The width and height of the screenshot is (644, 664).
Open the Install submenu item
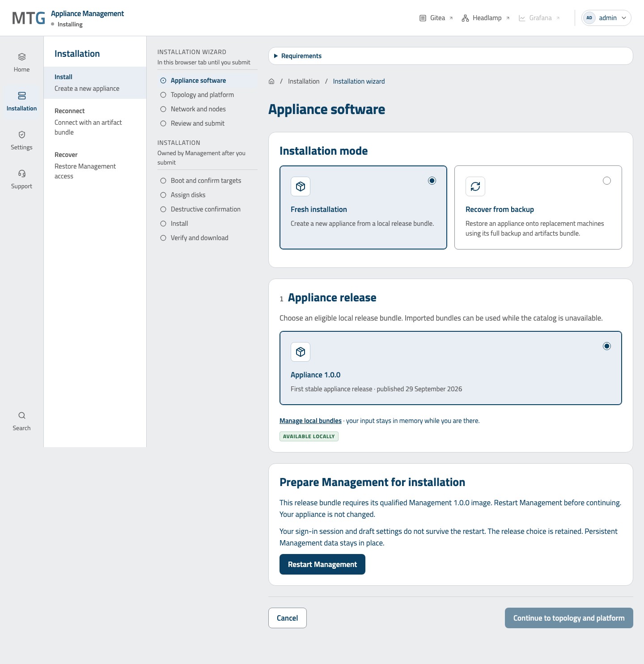(x=95, y=83)
